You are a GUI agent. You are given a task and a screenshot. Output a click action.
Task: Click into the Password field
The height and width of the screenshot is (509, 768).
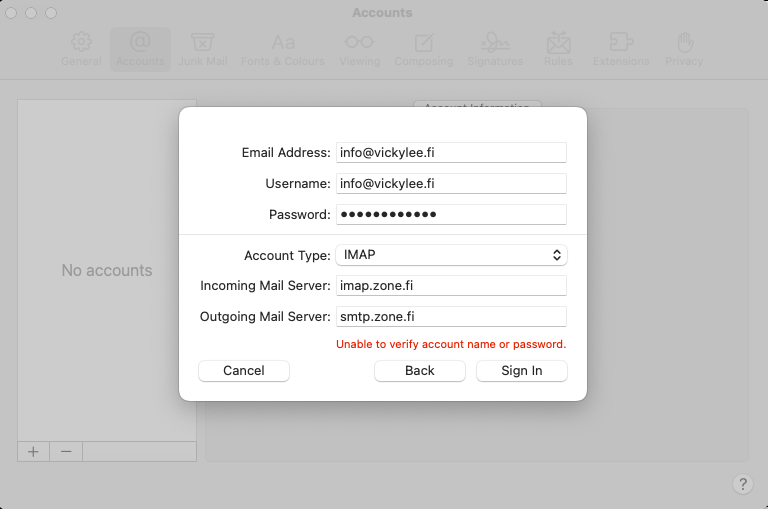tap(451, 215)
